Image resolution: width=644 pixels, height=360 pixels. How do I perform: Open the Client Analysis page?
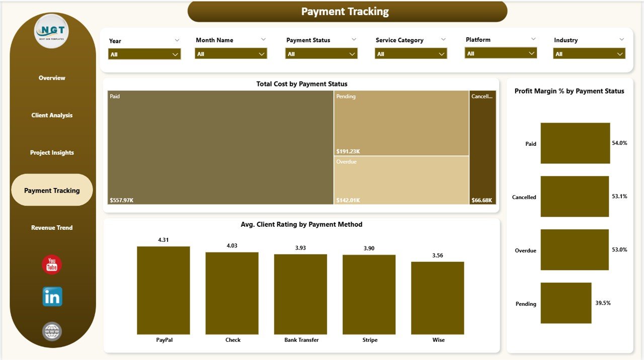[x=51, y=115]
